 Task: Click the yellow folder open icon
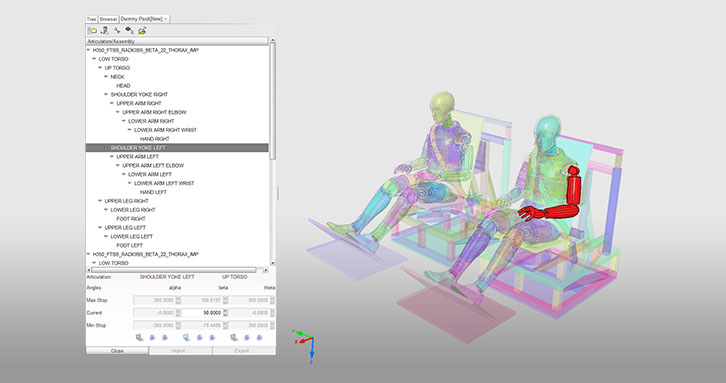92,31
